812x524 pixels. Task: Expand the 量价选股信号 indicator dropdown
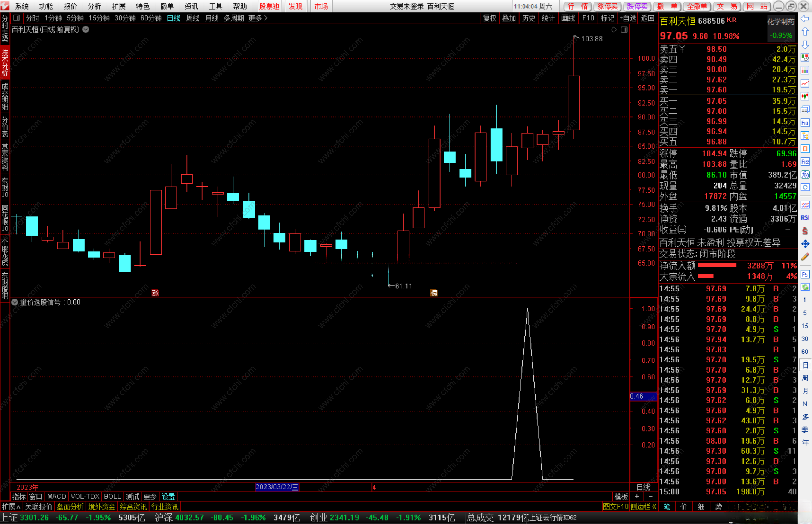(15, 302)
